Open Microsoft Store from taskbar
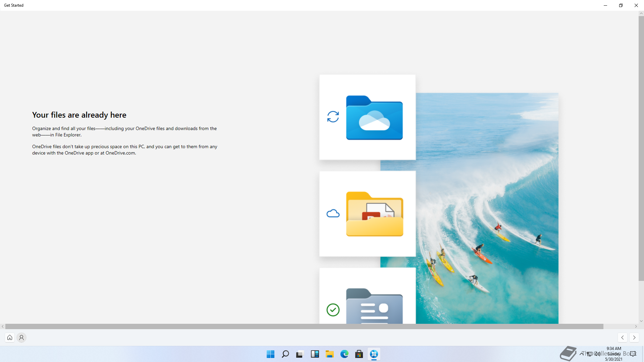 click(x=359, y=354)
